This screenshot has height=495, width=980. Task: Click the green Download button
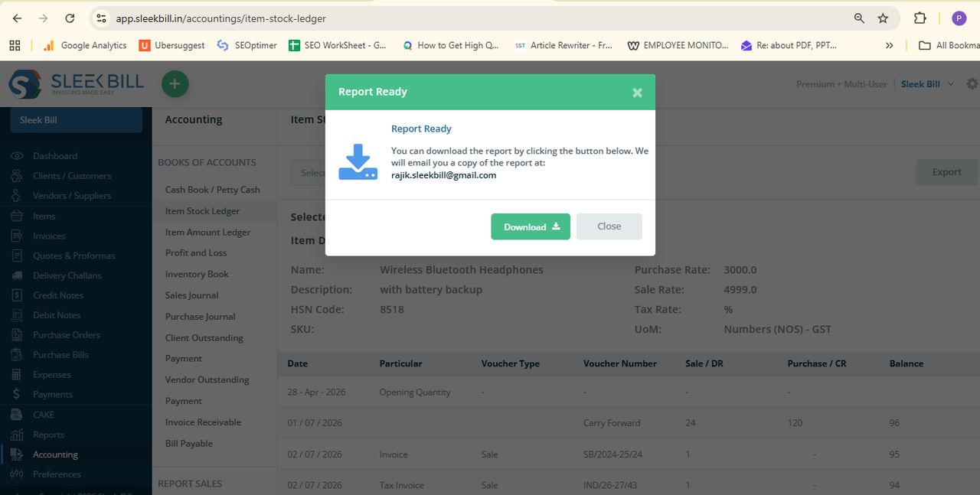tap(531, 226)
